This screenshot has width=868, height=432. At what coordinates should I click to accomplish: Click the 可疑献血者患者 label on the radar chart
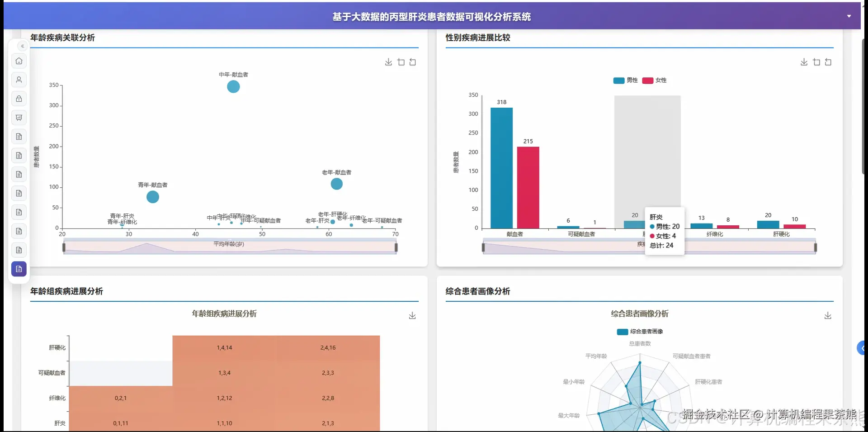(692, 356)
